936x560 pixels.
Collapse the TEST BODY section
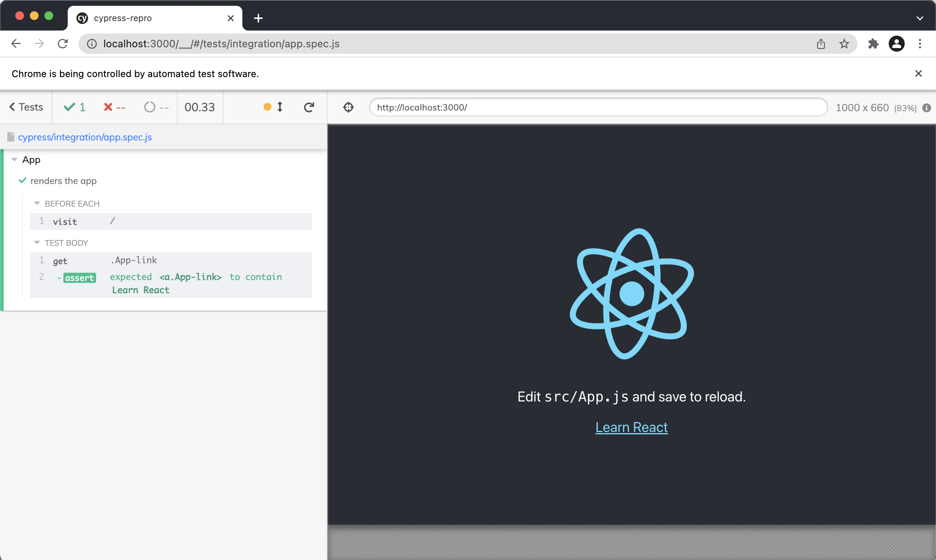[37, 243]
